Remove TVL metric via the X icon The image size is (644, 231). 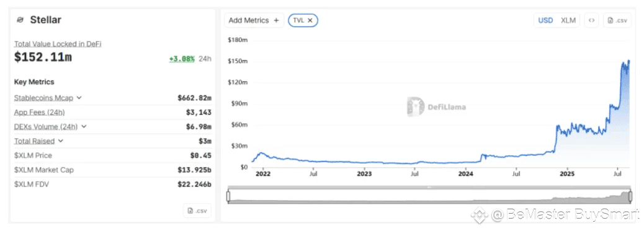click(310, 20)
